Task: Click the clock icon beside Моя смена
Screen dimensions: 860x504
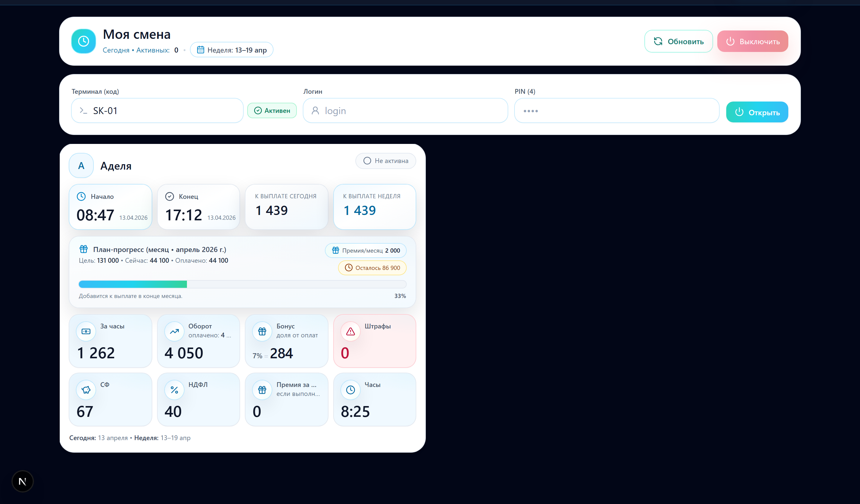Action: 83,41
